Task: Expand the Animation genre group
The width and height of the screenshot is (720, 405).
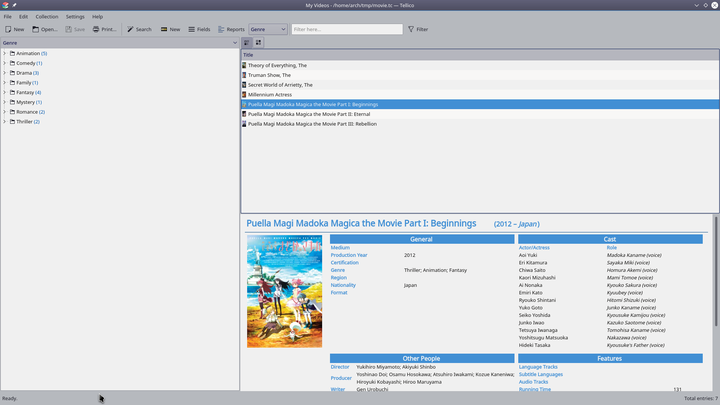Action: click(x=4, y=53)
